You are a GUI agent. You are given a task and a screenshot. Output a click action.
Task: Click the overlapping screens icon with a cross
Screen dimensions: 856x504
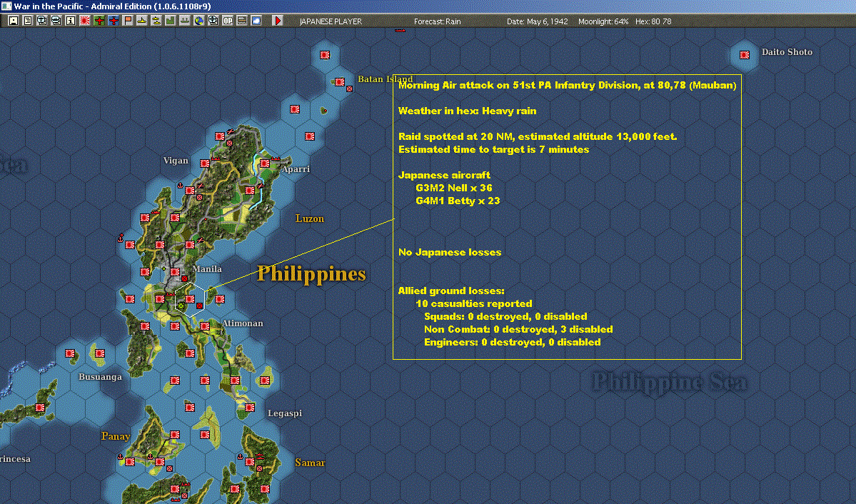click(x=41, y=21)
